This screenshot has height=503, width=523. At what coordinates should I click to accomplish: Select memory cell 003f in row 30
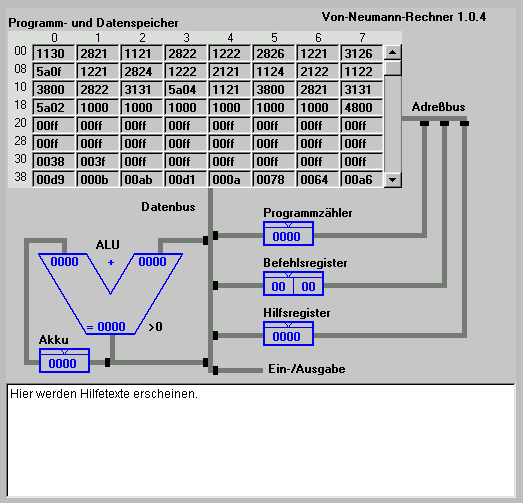point(97,161)
